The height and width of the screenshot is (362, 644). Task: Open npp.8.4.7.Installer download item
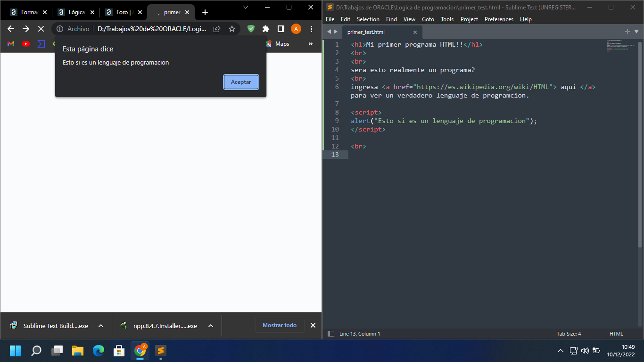point(159,326)
